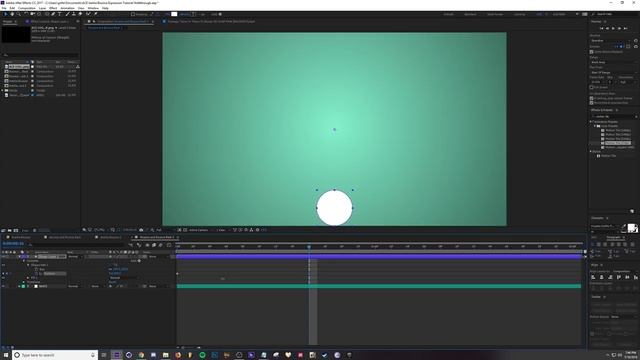Select the Hand tool
The height and width of the screenshot is (360, 640).
(12, 14)
